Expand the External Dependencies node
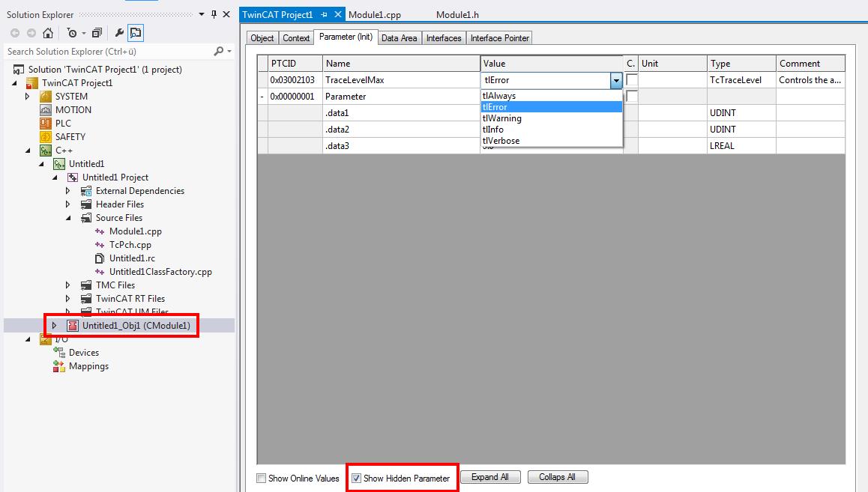Image resolution: width=868 pixels, height=492 pixels. click(67, 191)
